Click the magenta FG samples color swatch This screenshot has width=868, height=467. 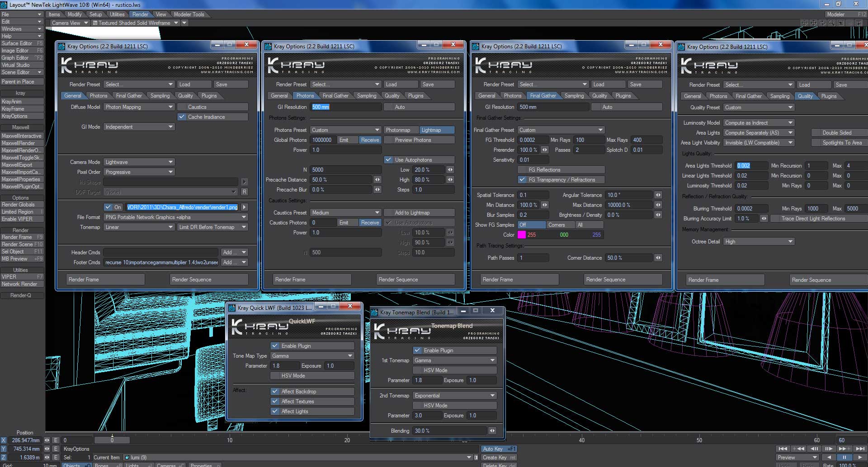522,235
